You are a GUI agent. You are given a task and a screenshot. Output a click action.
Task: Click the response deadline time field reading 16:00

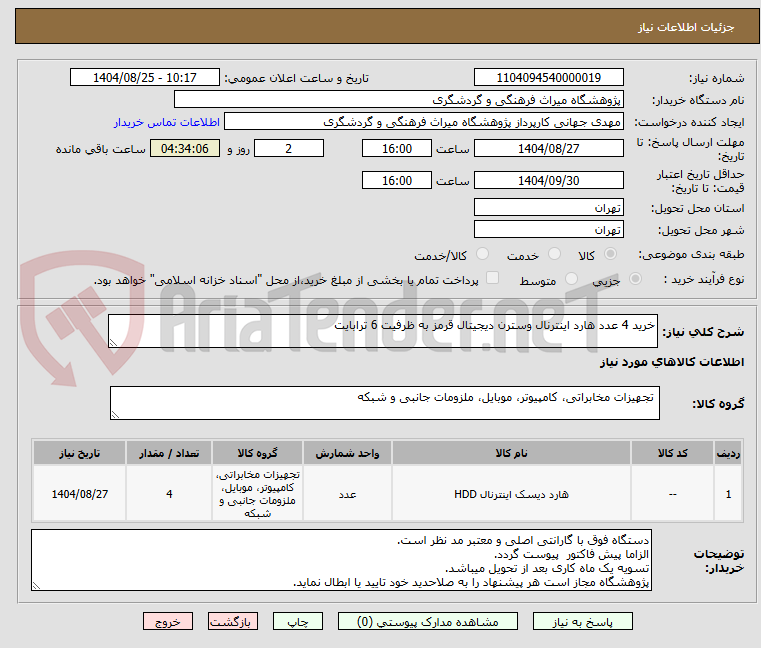tap(397, 149)
